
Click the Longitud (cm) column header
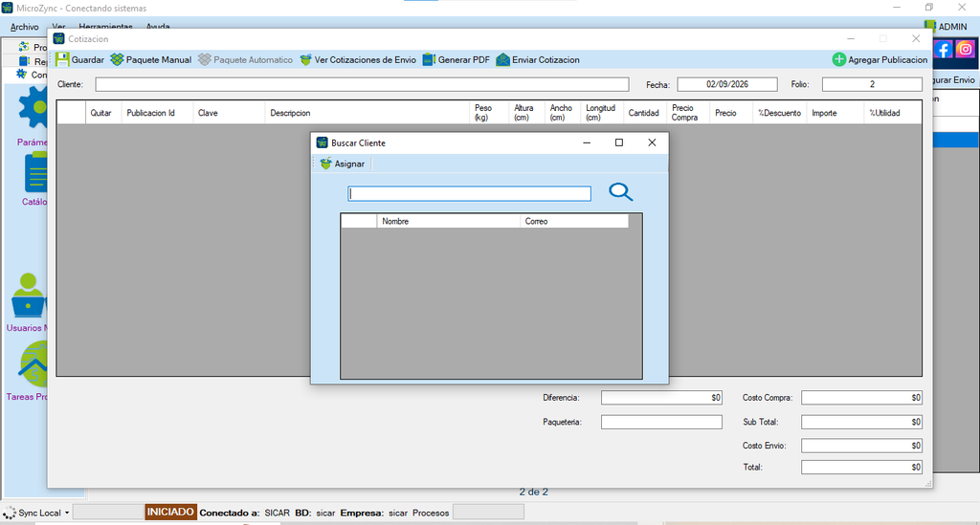601,113
